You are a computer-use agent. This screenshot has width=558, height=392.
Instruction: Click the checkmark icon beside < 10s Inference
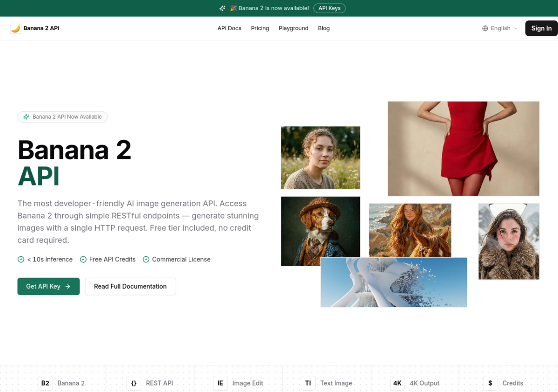tap(21, 259)
